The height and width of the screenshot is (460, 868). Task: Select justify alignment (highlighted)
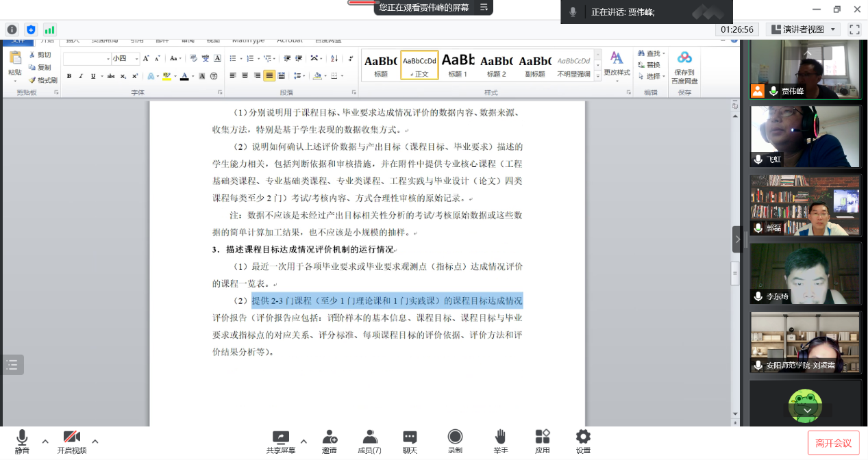point(269,76)
